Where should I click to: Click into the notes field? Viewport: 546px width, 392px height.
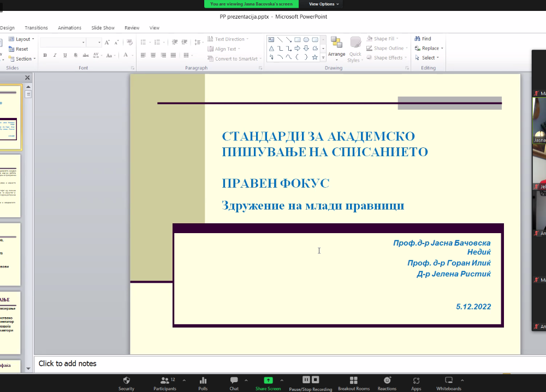point(273,364)
